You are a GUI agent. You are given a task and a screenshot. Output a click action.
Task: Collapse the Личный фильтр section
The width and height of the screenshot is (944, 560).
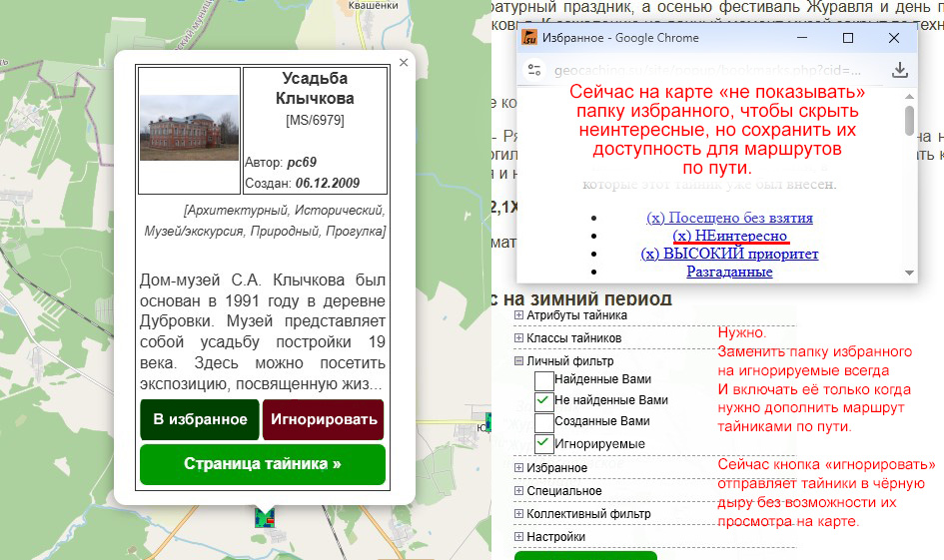[518, 361]
